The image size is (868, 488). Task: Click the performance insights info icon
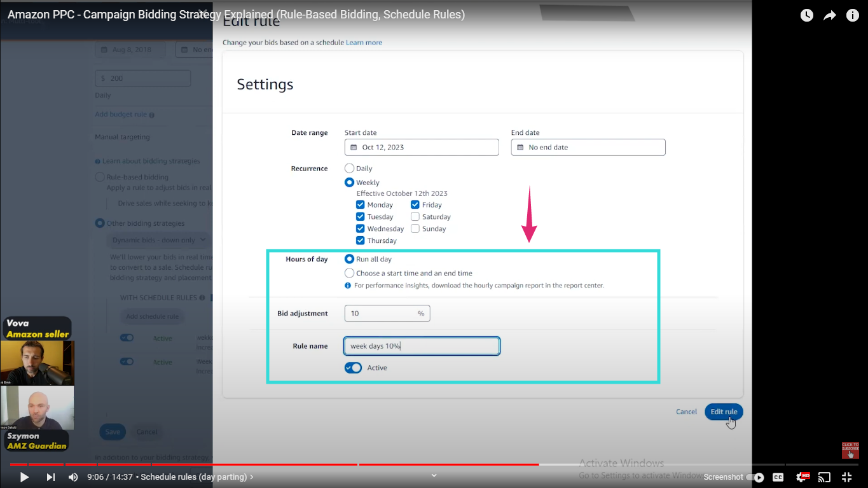pos(348,286)
